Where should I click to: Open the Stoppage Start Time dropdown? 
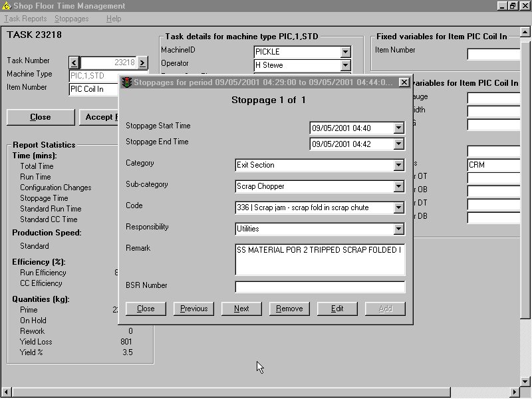tap(398, 128)
